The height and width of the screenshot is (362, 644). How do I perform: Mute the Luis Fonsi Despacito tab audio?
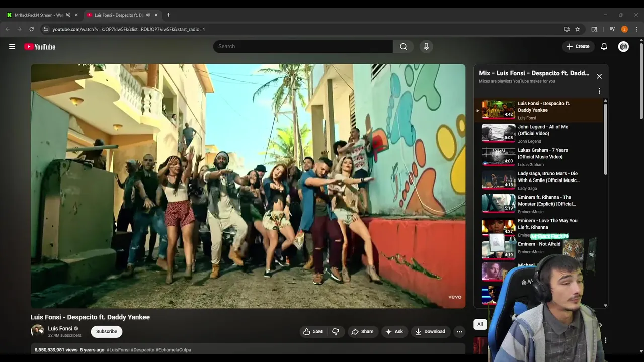pyautogui.click(x=148, y=15)
